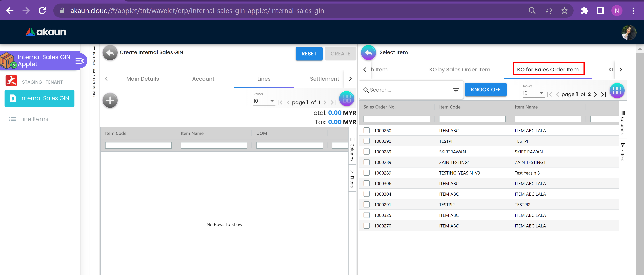This screenshot has height=275, width=644.
Task: Open KO by Sales Order Item tab
Action: click(459, 70)
